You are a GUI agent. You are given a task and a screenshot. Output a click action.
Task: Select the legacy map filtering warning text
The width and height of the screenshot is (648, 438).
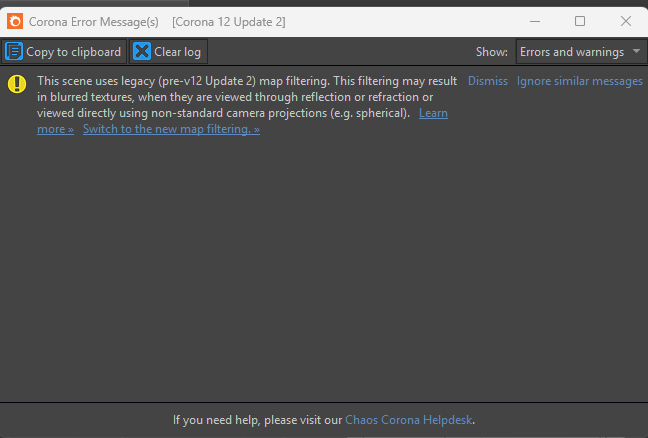[247, 97]
